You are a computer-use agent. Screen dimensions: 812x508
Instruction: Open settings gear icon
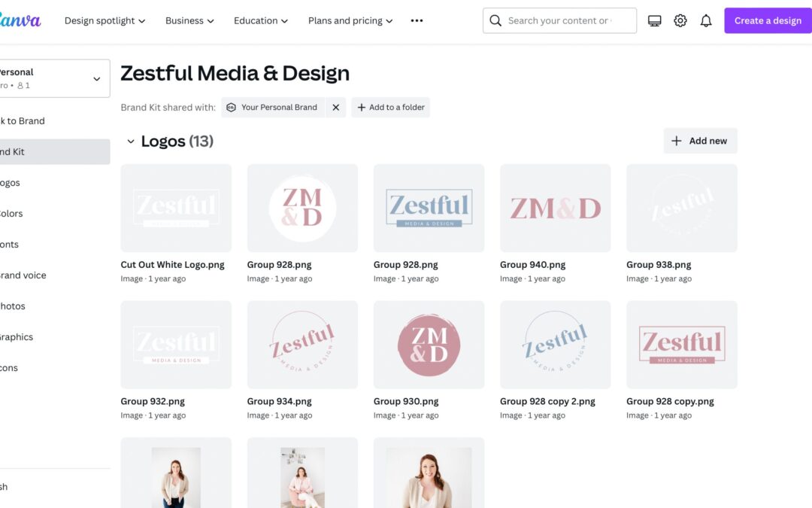tap(680, 21)
